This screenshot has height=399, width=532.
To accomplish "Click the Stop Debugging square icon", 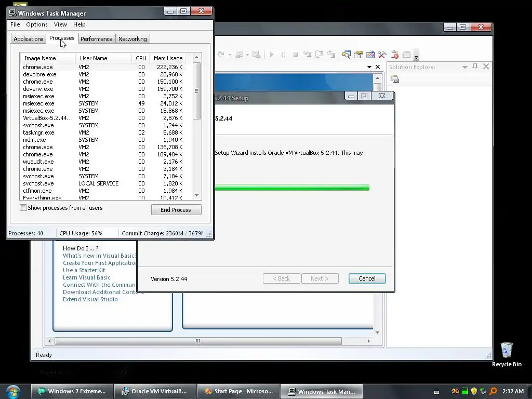I will [295, 55].
